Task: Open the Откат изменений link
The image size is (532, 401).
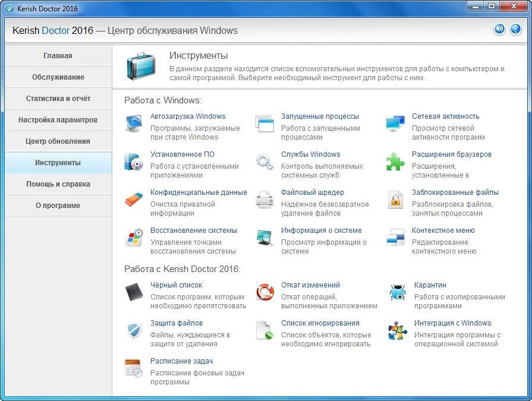Action: [310, 285]
